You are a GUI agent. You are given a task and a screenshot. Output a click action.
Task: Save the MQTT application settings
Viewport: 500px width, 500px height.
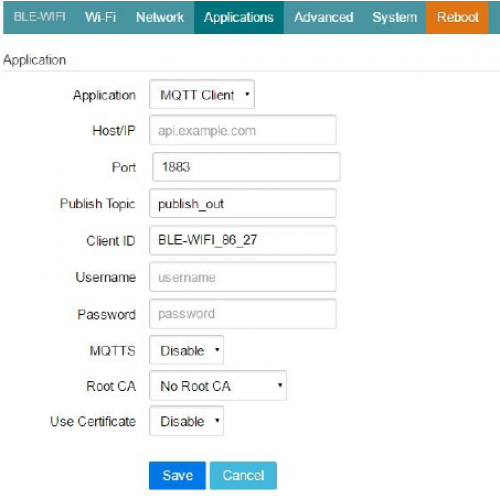[177, 475]
